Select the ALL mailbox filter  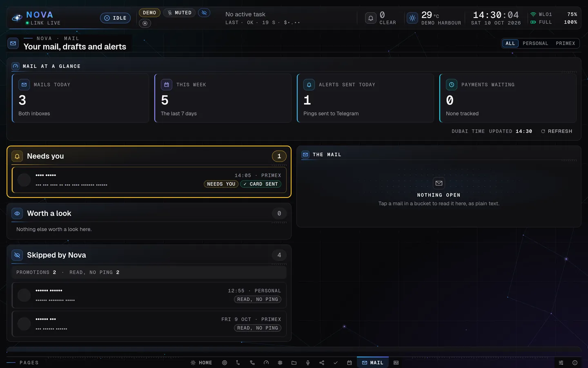point(510,43)
